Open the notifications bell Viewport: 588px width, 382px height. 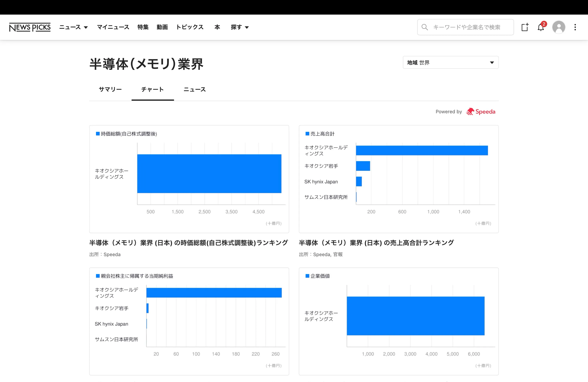tap(541, 27)
